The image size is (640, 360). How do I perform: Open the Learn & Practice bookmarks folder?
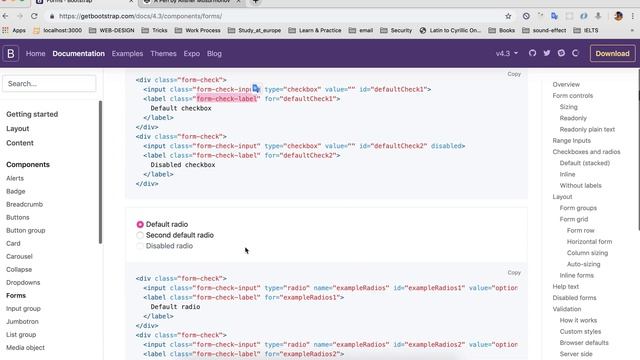coord(315,30)
